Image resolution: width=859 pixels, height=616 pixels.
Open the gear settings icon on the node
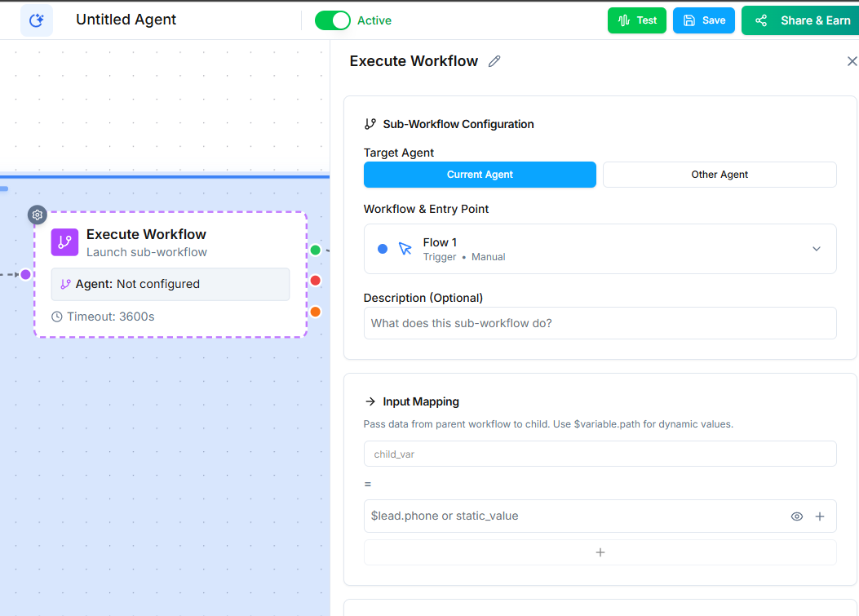tap(37, 215)
